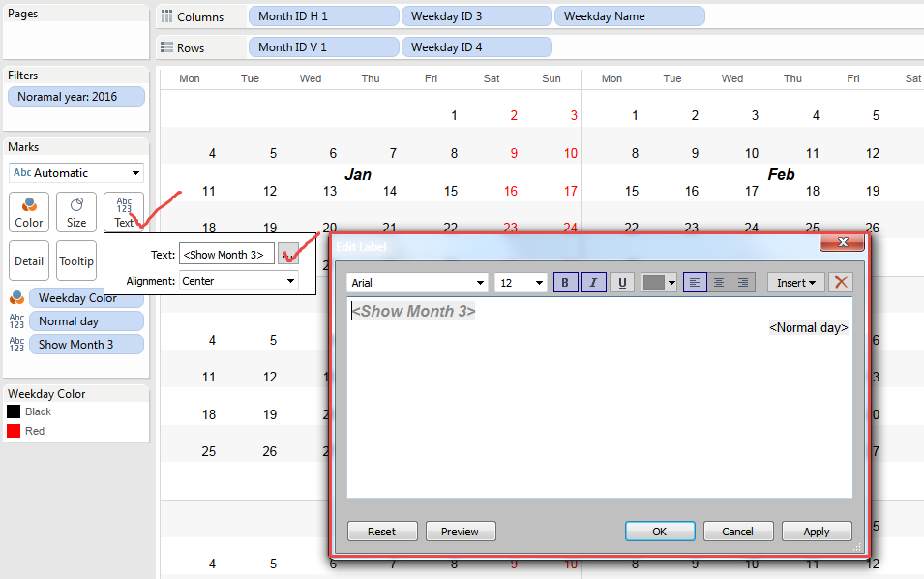Open the Insert field dropdown
This screenshot has height=579, width=924.
(x=795, y=283)
